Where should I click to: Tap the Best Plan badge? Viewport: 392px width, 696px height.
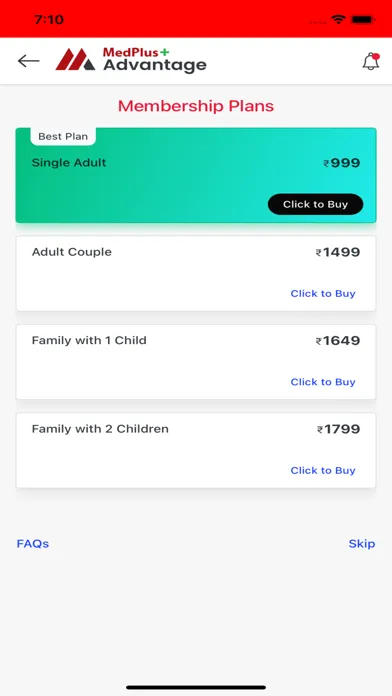coord(63,136)
